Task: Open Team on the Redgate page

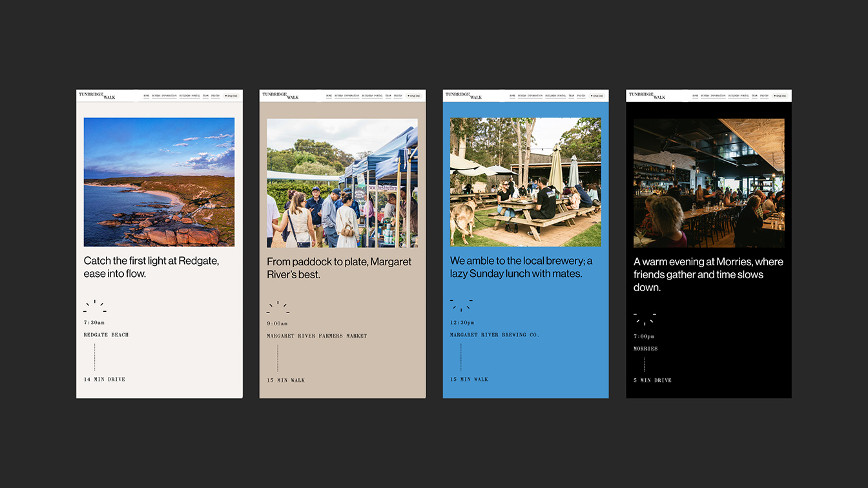Action: [x=205, y=96]
